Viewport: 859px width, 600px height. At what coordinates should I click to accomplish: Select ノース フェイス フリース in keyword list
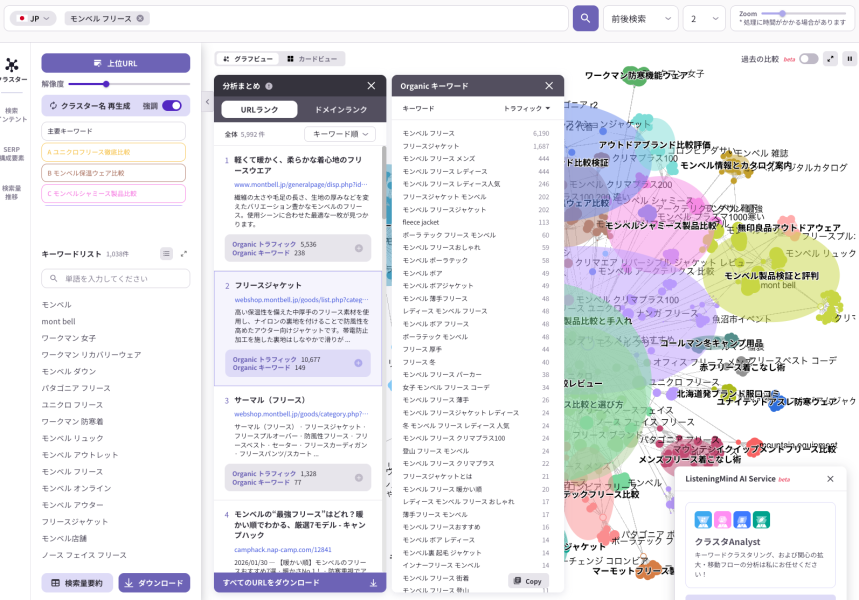pos(84,555)
